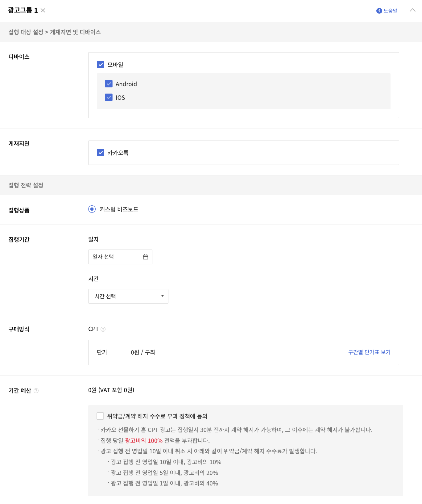Viewport: 422px width, 504px height.
Task: Click the calendar icon in date field
Action: click(x=146, y=257)
